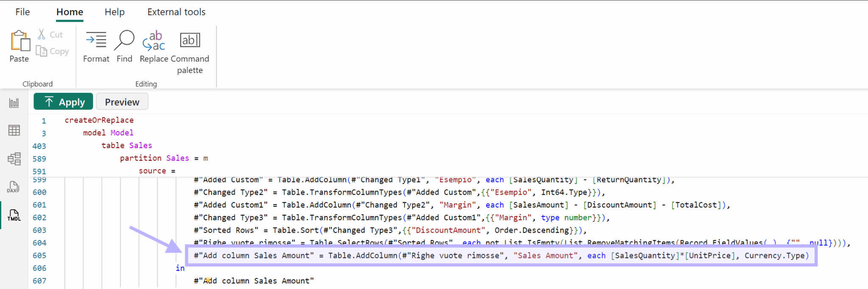This screenshot has height=289, width=868.
Task: Click the 'model Model' line
Action: pos(108,133)
